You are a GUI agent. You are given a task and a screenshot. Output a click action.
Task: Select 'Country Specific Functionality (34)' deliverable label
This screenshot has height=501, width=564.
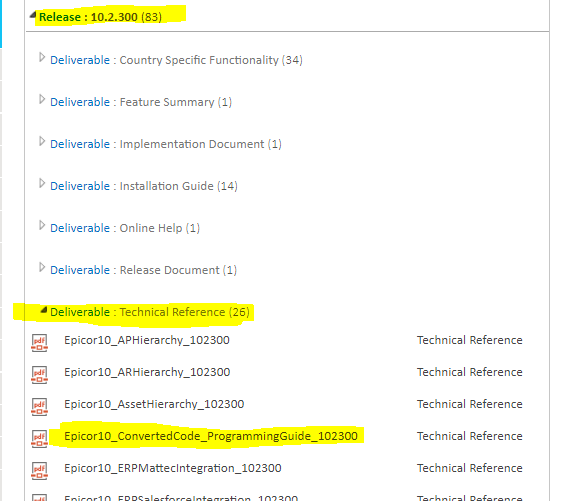tap(211, 60)
